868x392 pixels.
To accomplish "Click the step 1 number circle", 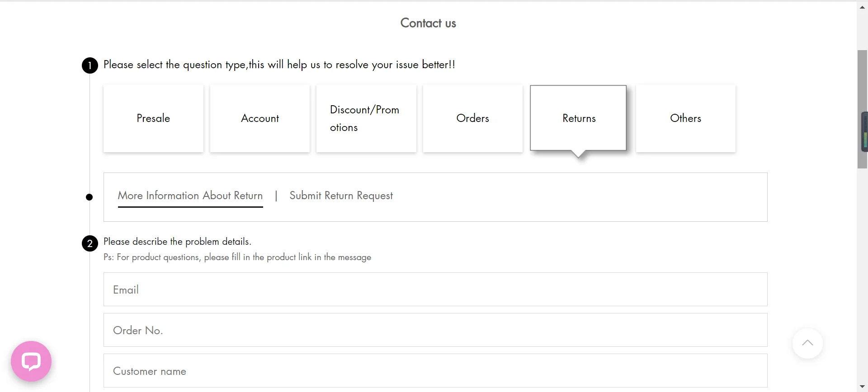I will click(x=90, y=65).
